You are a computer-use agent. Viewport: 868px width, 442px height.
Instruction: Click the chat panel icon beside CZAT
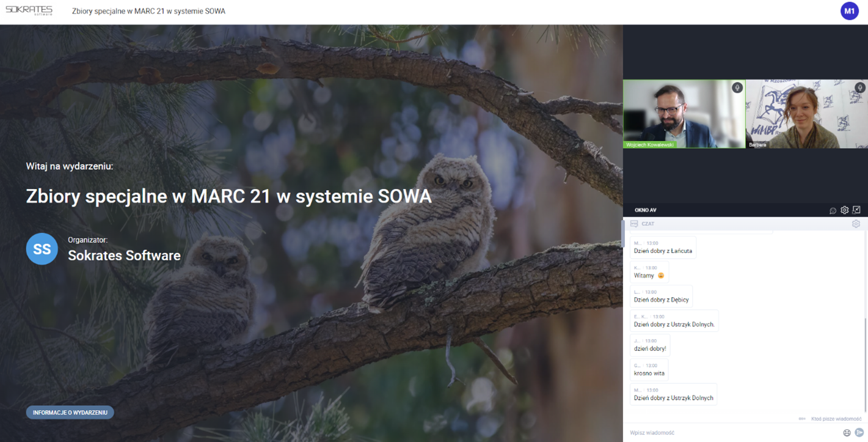(634, 224)
